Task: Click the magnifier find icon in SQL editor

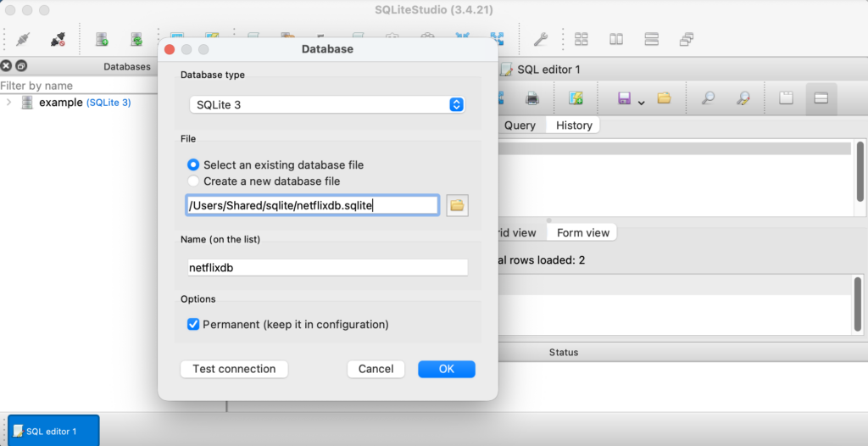Action: [x=708, y=98]
